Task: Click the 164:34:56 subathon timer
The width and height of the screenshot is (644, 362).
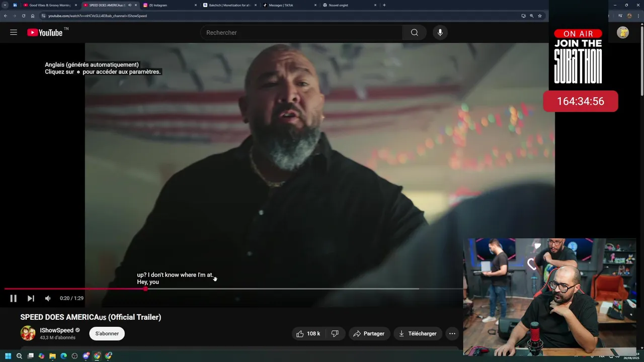Action: (x=581, y=101)
